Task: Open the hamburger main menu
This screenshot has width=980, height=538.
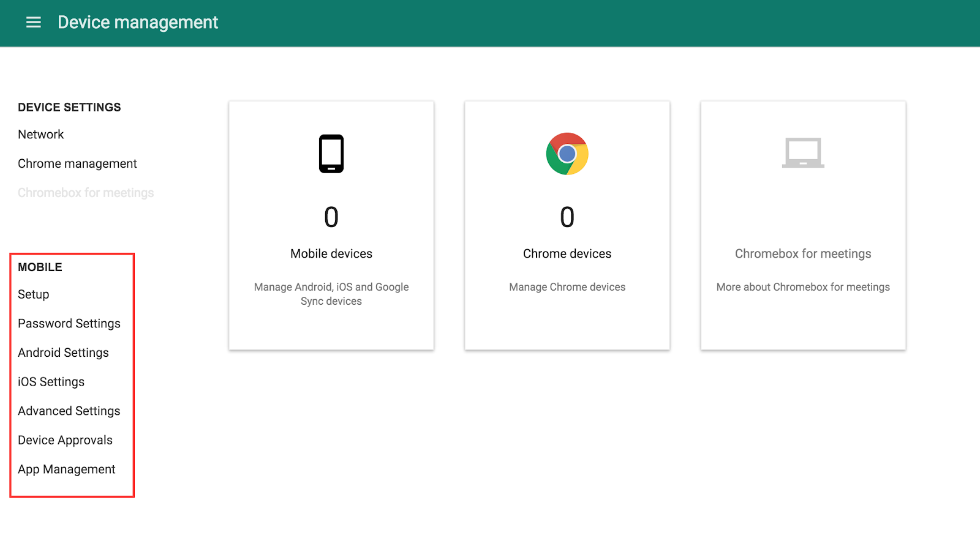Action: click(34, 23)
